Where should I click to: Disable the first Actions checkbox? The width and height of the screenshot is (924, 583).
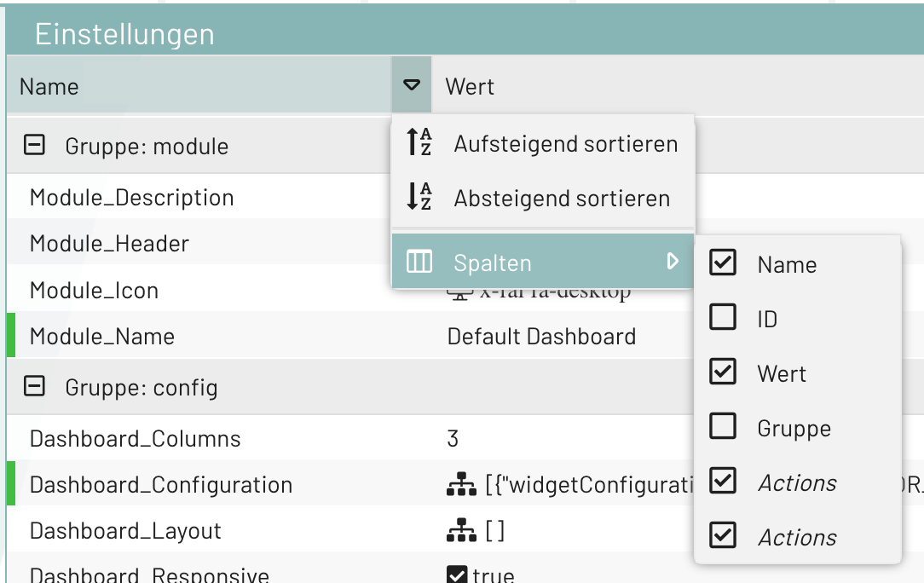click(722, 482)
